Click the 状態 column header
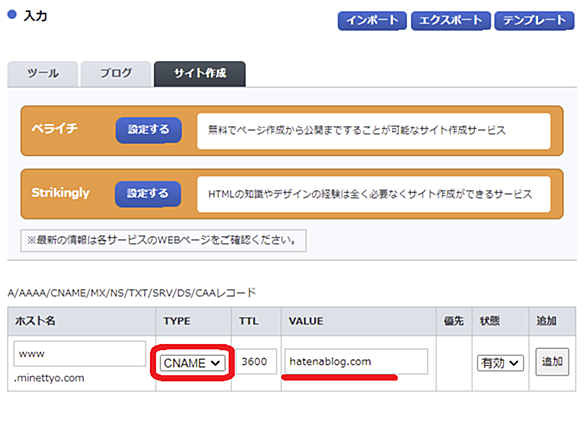The image size is (586, 426). [x=490, y=321]
